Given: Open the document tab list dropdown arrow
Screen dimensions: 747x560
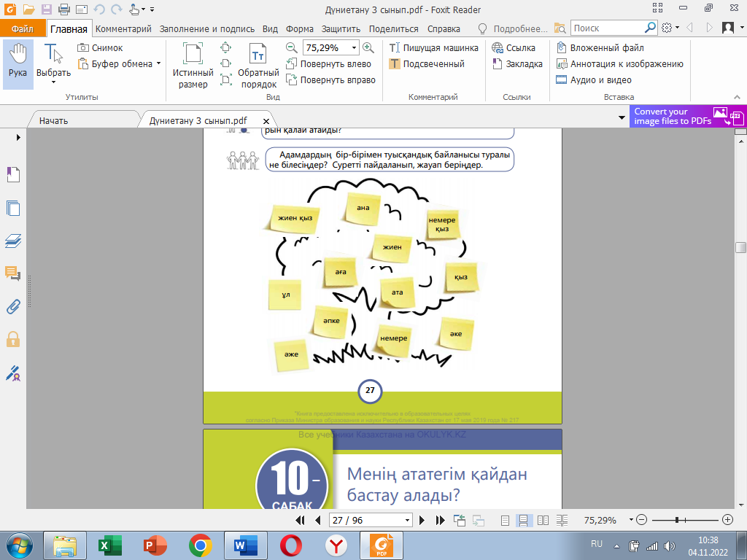Looking at the screenshot, I should 622,117.
